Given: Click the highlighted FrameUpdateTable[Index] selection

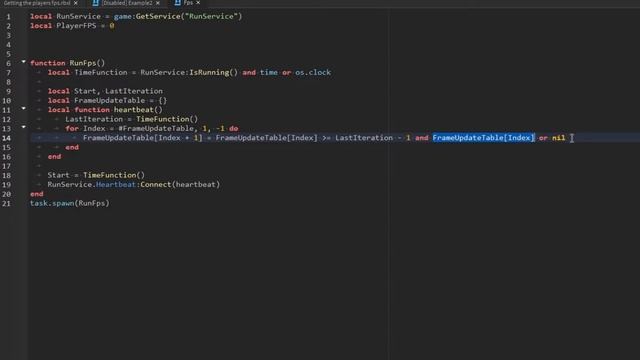Looking at the screenshot, I should 483,138.
